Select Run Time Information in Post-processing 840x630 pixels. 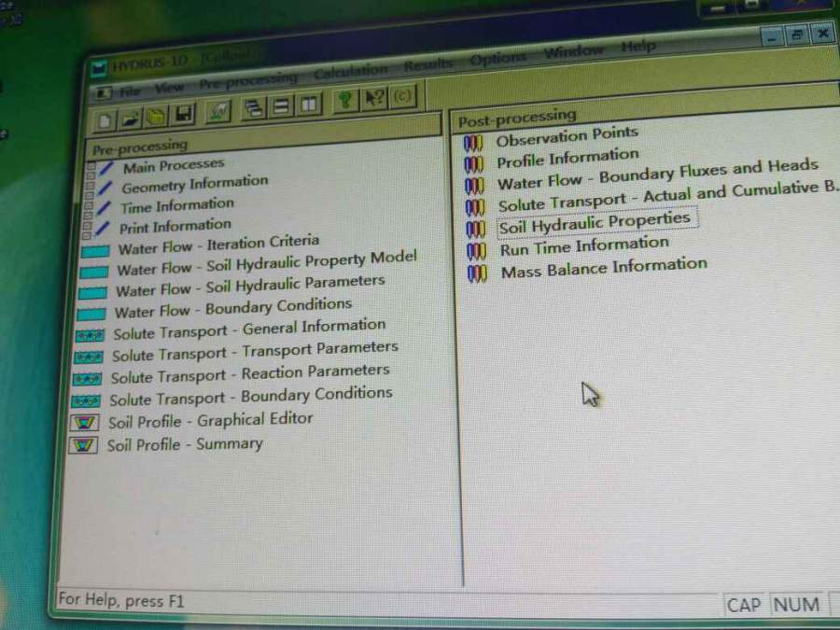(584, 246)
